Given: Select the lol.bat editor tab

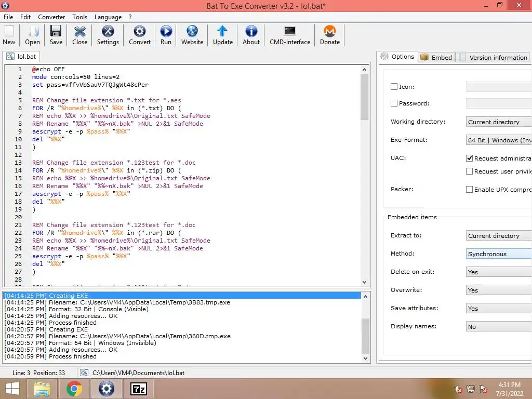Looking at the screenshot, I should (21, 56).
